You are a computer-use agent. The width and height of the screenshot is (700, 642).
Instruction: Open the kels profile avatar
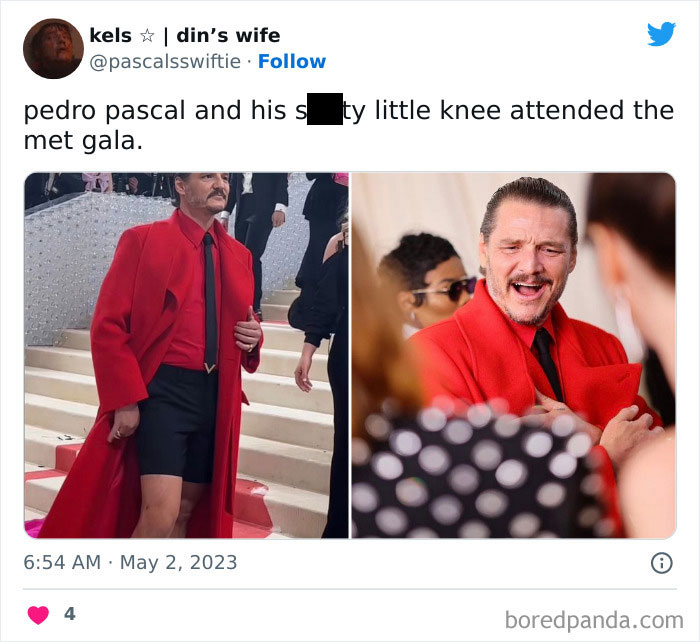[53, 49]
